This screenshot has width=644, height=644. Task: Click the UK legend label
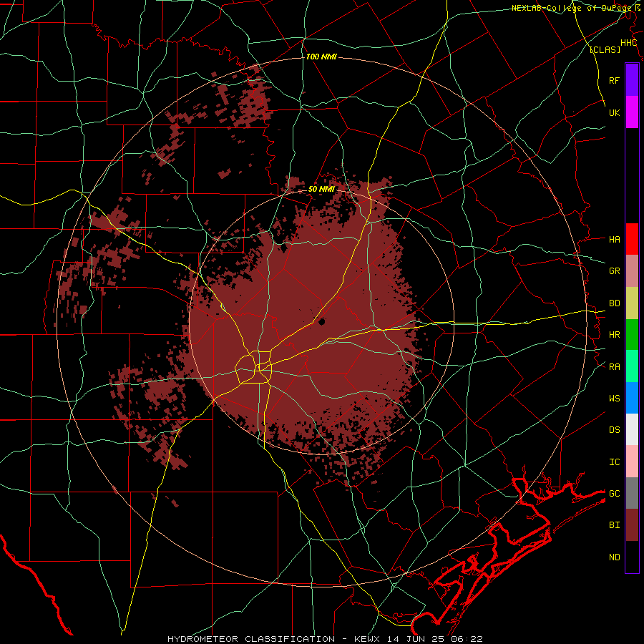click(614, 112)
